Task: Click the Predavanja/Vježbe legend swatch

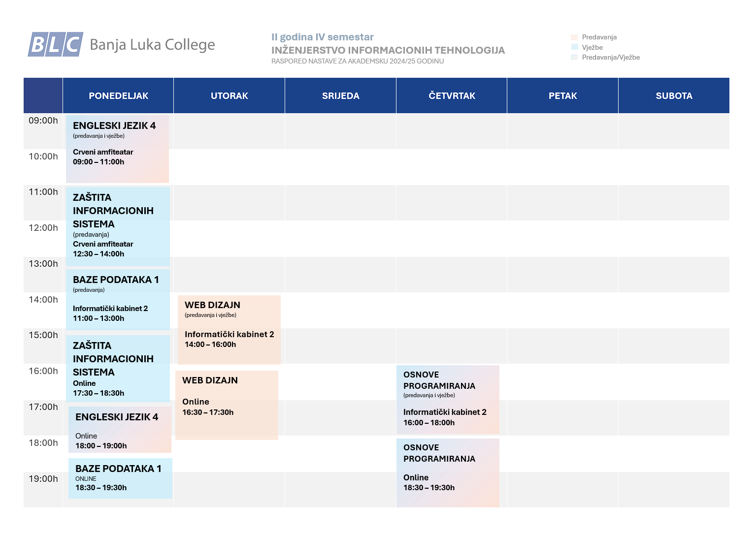Action: coord(574,57)
